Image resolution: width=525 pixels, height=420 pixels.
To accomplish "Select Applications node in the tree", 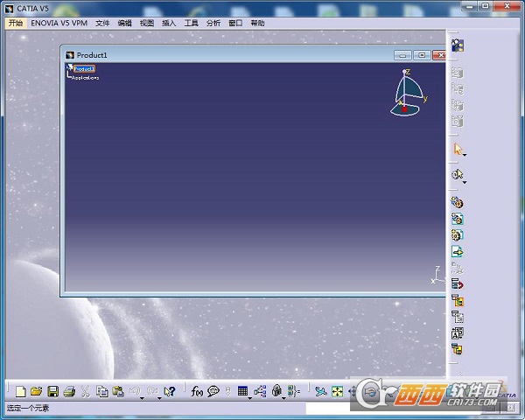I will coord(85,78).
